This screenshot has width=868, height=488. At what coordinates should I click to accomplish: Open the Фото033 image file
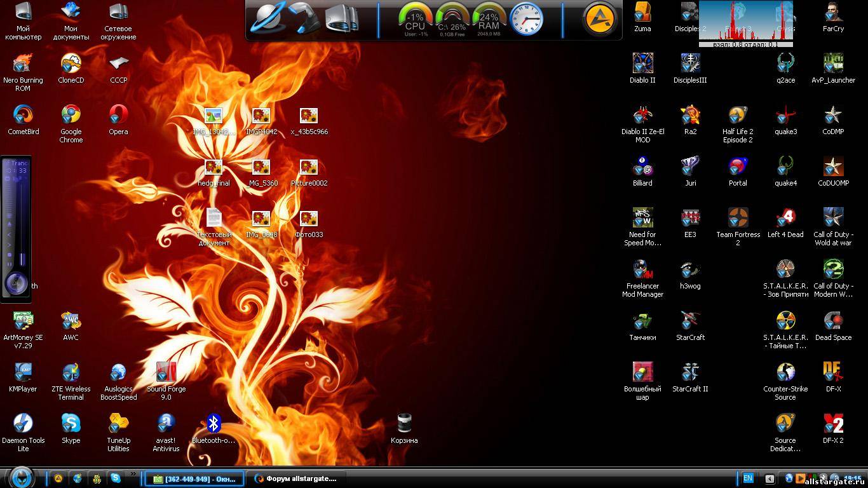click(x=309, y=219)
